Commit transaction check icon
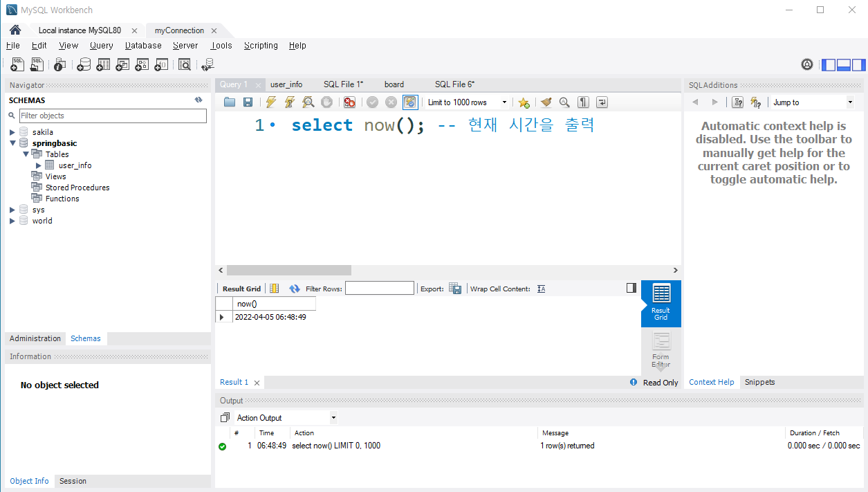 [372, 102]
